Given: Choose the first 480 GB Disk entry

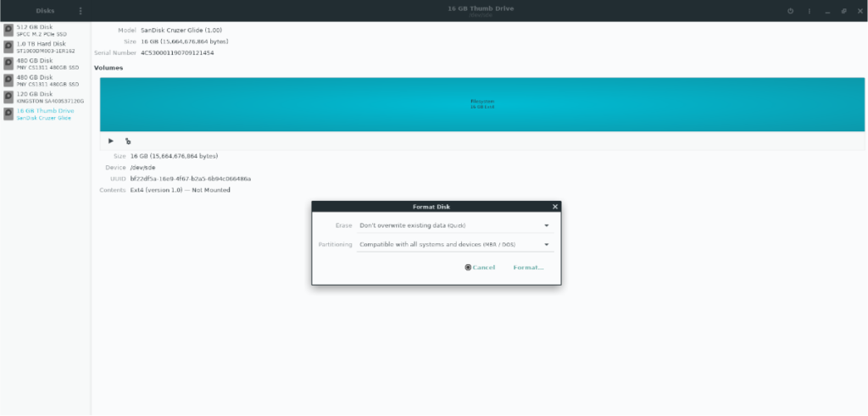Looking at the screenshot, I should [44, 64].
